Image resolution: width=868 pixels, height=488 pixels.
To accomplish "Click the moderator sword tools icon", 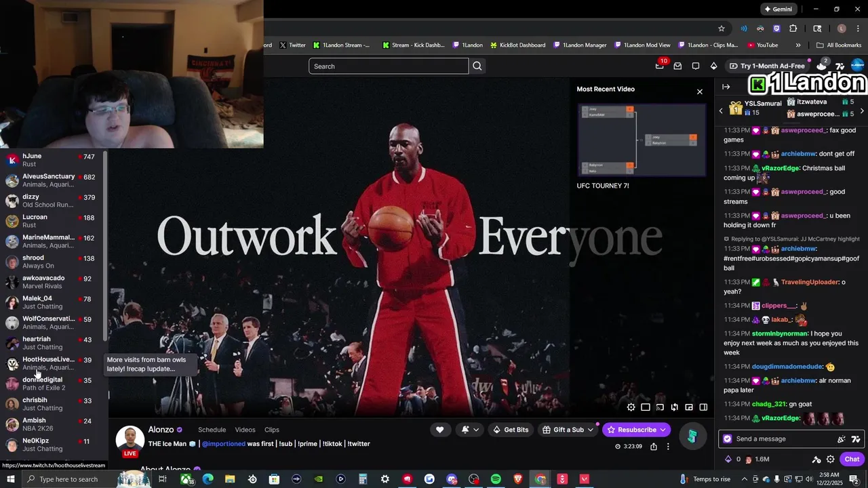I will [x=816, y=460].
